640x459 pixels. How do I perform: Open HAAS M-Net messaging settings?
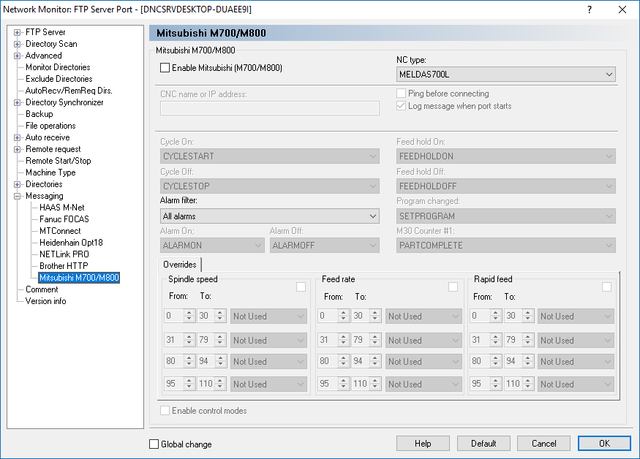pos(62,207)
